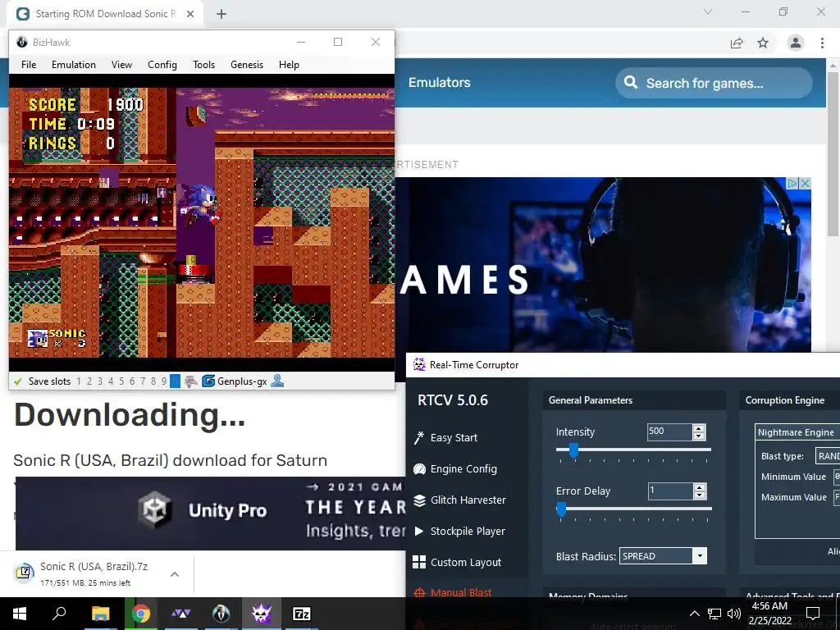This screenshot has width=840, height=630.
Task: Close the Starting ROM Download tab
Action: (190, 14)
